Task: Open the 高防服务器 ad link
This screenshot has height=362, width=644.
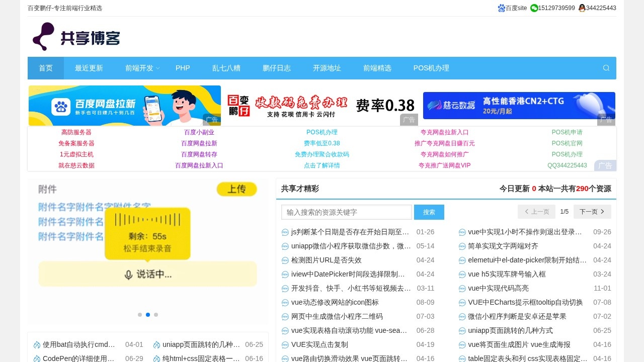Action: click(76, 132)
